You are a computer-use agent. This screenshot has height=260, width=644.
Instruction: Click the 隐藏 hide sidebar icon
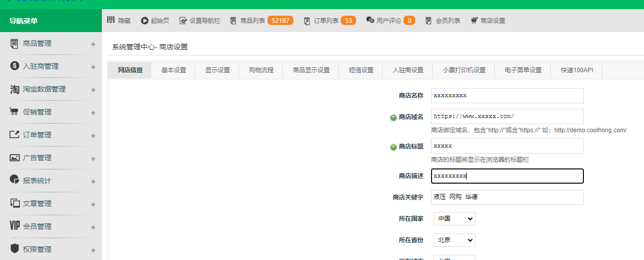(x=111, y=20)
